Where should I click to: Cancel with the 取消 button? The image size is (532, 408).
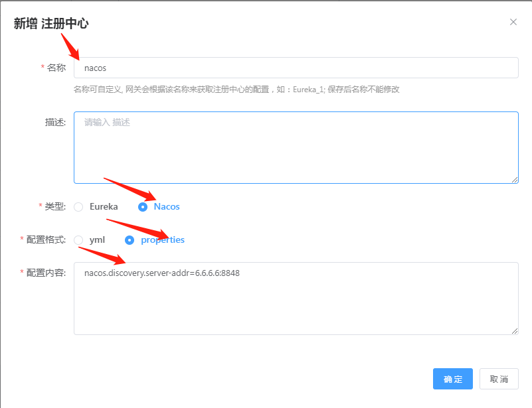pyautogui.click(x=499, y=379)
